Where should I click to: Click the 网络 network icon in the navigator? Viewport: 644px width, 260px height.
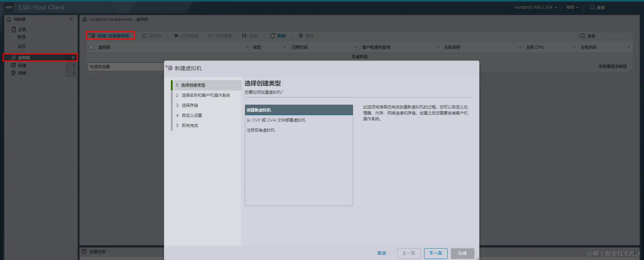[x=13, y=73]
